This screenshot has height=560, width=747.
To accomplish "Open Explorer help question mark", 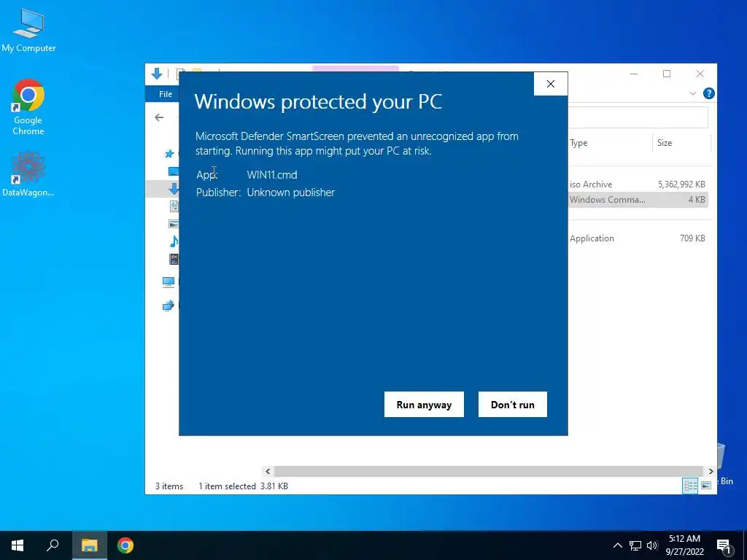I will point(708,93).
